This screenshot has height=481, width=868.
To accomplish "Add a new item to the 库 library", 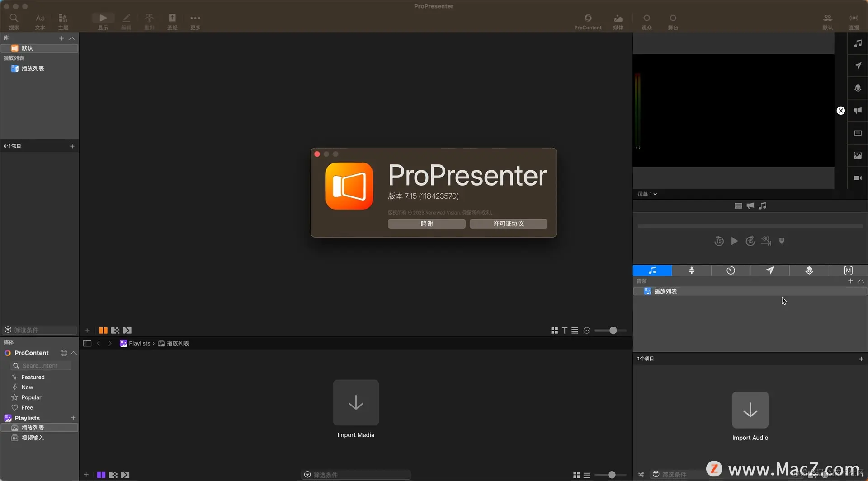I will click(x=61, y=38).
